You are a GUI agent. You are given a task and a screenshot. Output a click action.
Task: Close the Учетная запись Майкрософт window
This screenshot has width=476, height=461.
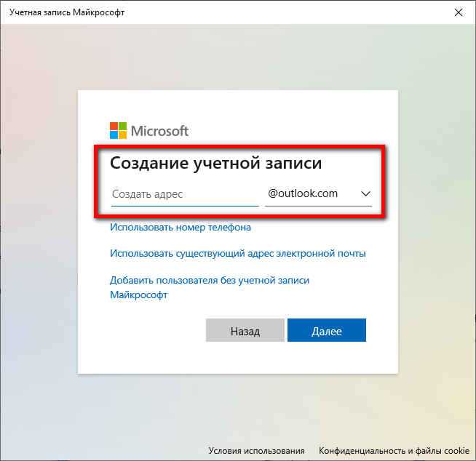pyautogui.click(x=459, y=12)
